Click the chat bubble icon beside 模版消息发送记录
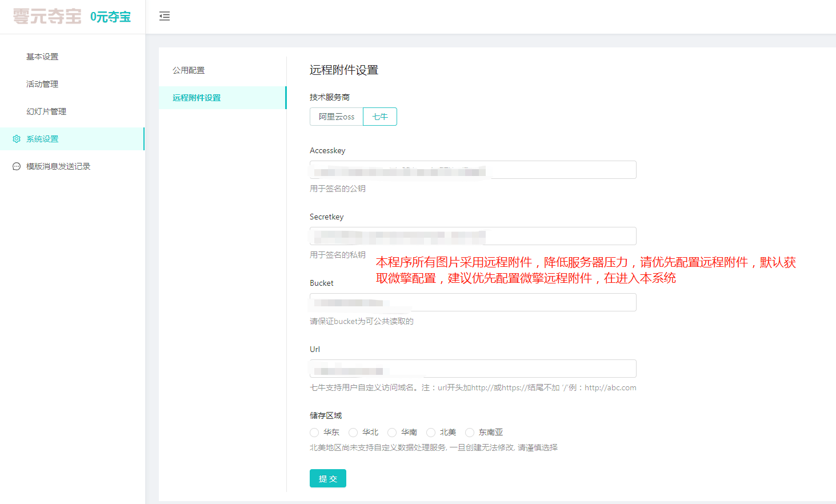Viewport: 836px width, 504px height. [x=17, y=166]
